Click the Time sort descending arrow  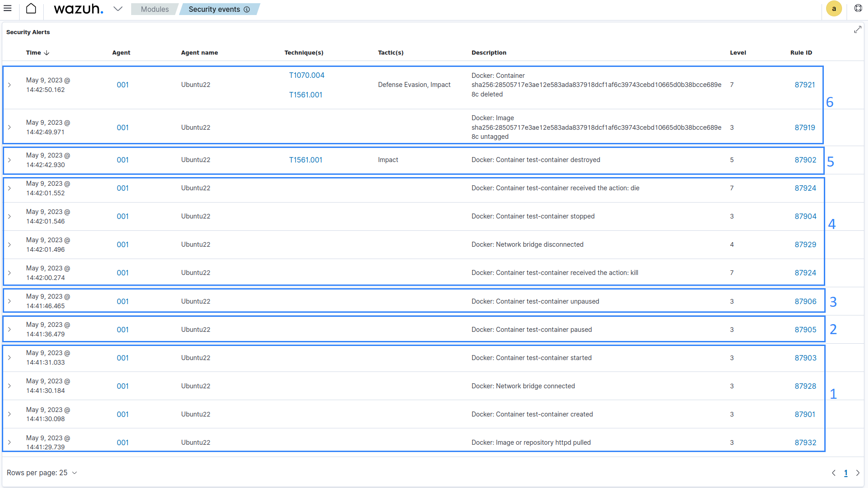(46, 53)
